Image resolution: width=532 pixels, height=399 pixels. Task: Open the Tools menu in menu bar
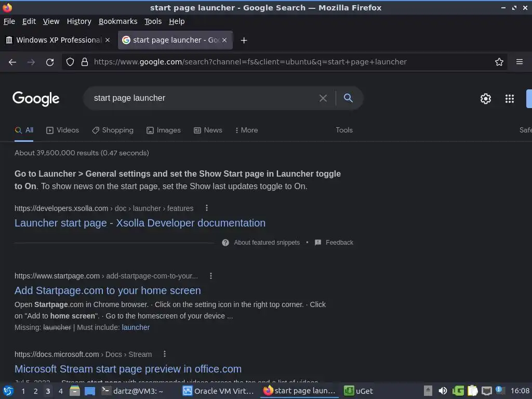153,21
